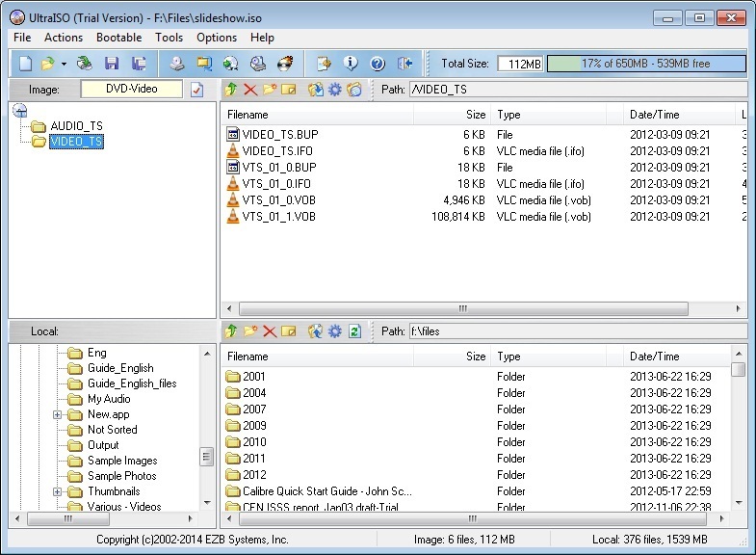Sort image files by Size column header
Viewport: 756px width, 555px height.
point(453,115)
